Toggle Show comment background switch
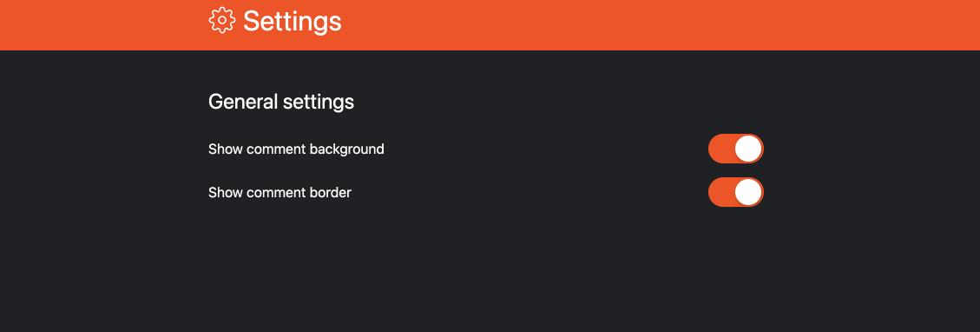 coord(735,149)
